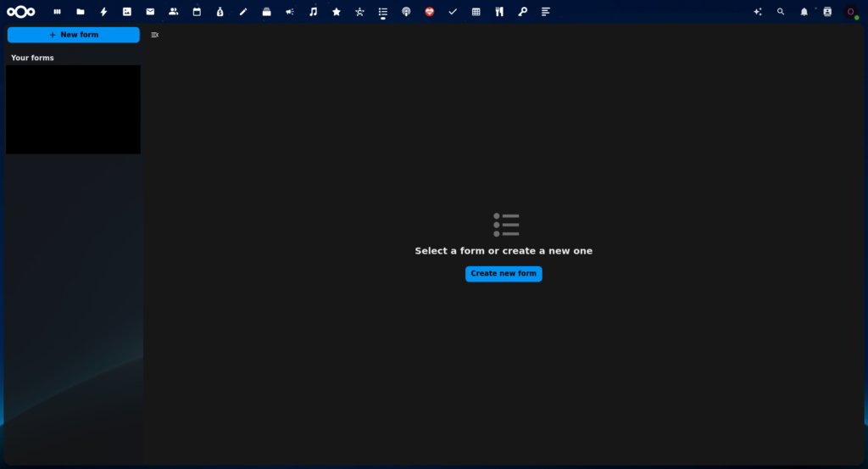Click the Create new form button
This screenshot has height=469, width=868.
[x=504, y=274]
